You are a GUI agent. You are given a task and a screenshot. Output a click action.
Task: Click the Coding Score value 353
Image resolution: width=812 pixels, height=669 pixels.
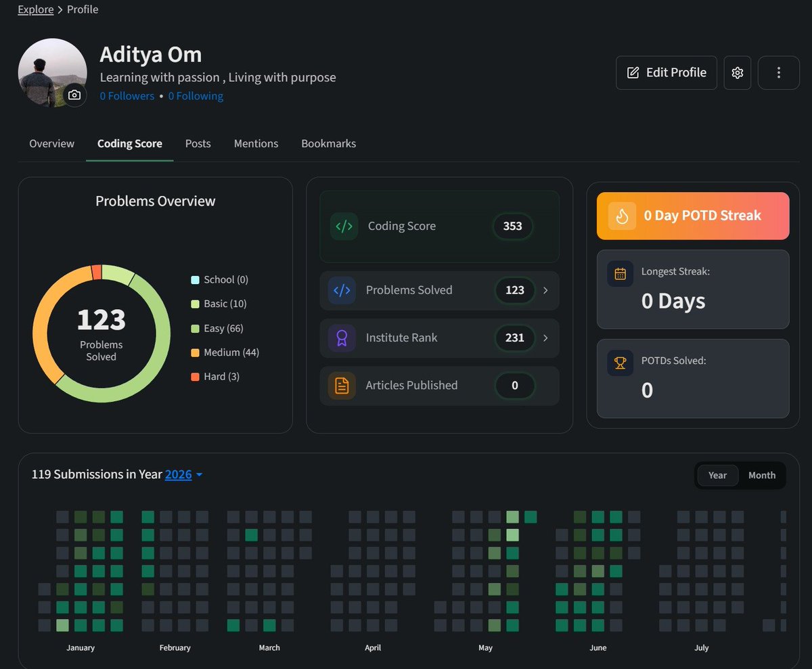pyautogui.click(x=513, y=227)
